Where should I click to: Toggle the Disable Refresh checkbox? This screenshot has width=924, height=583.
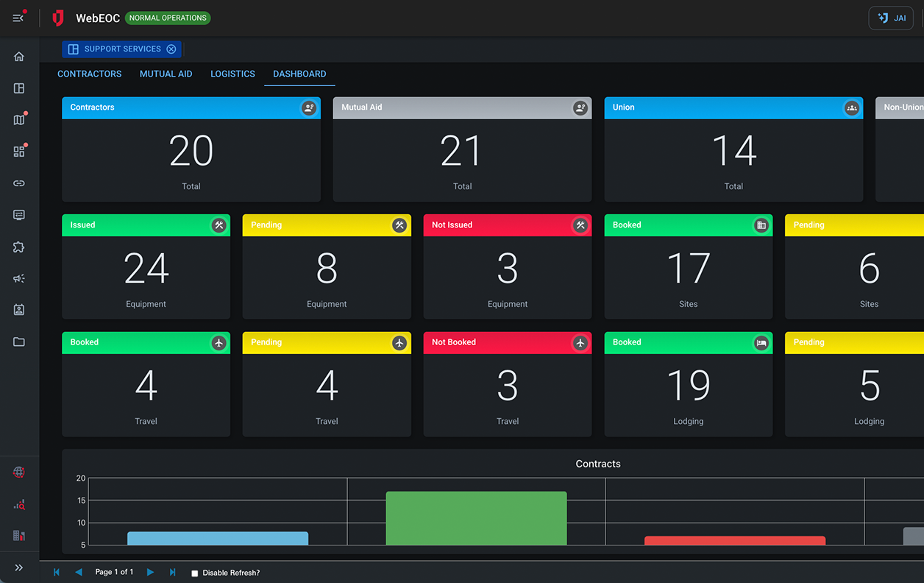coord(195,573)
